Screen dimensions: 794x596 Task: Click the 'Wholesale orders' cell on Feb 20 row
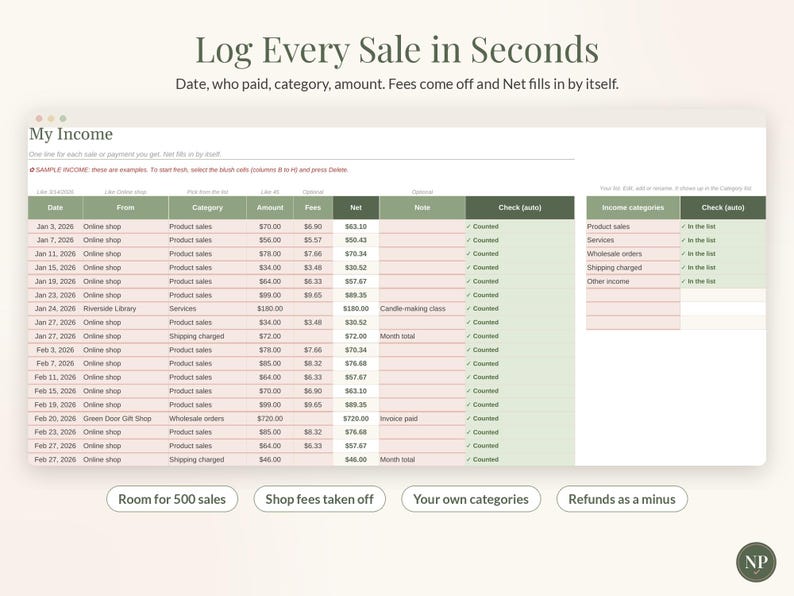click(x=207, y=418)
